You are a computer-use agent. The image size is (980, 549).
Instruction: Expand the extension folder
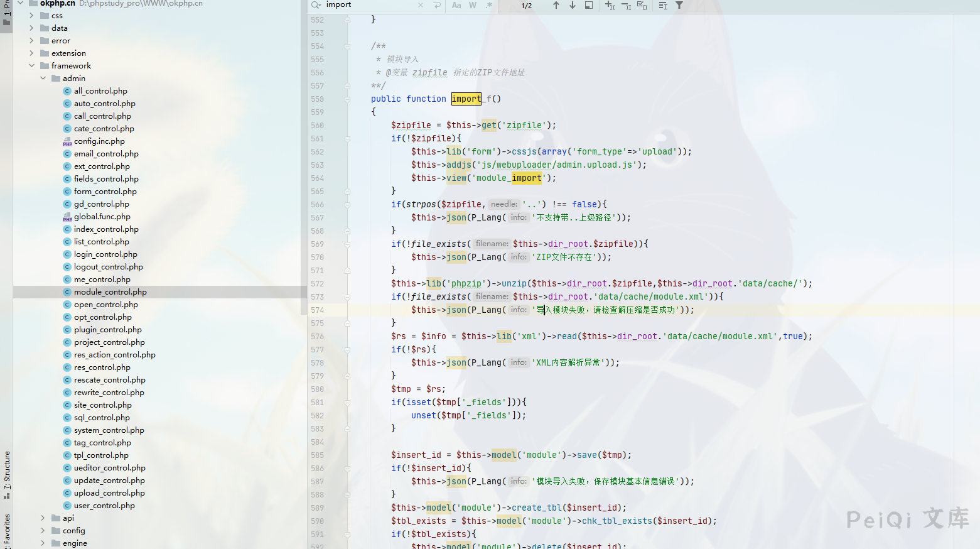click(32, 53)
